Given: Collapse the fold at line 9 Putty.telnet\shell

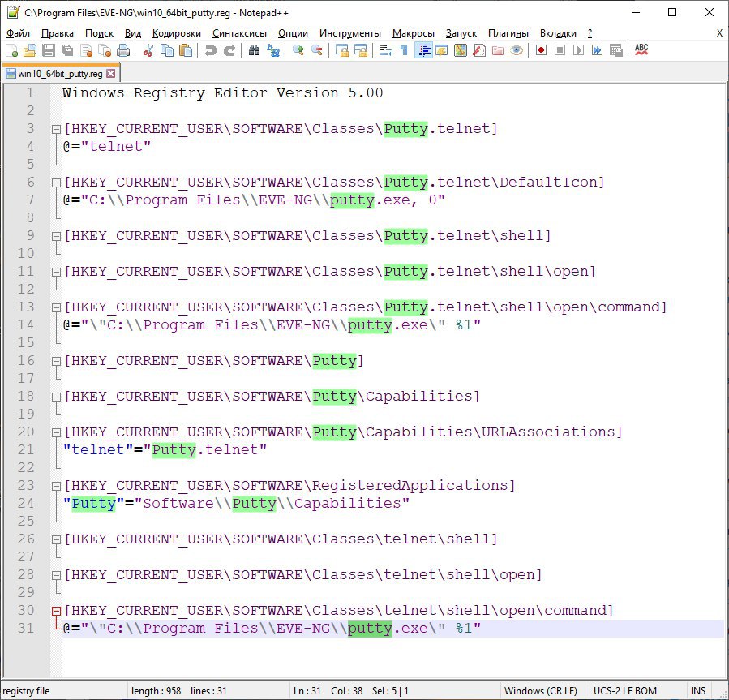Looking at the screenshot, I should [56, 236].
